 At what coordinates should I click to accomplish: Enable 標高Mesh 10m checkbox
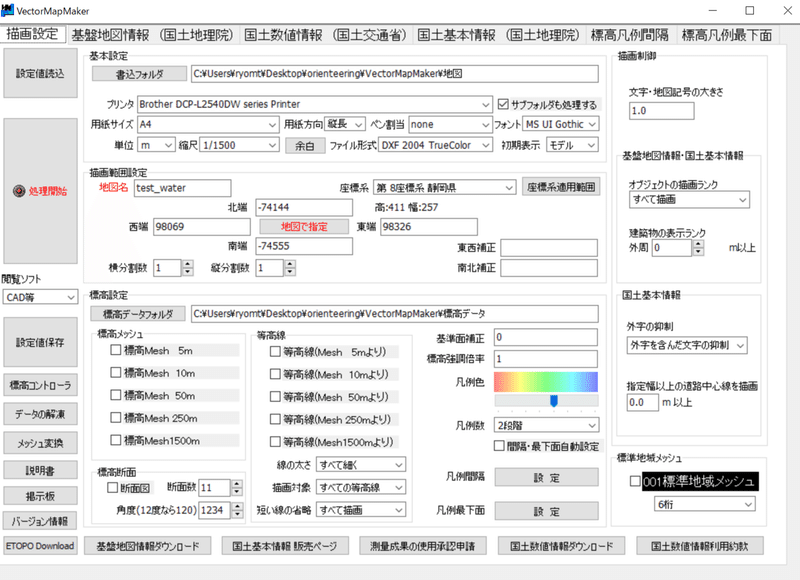tap(116, 373)
